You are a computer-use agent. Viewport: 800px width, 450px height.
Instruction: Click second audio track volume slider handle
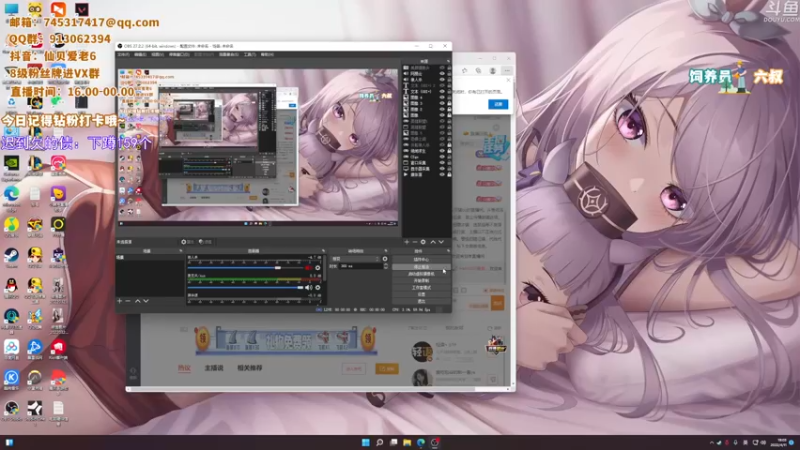pos(301,288)
